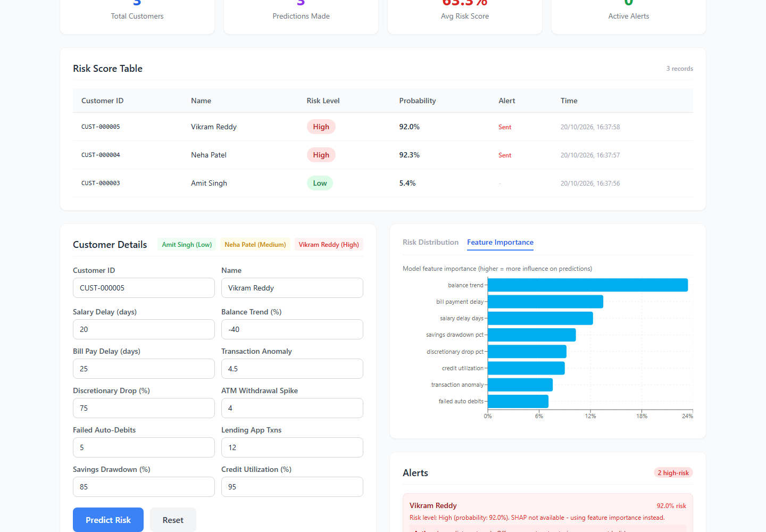Click the 3 records label
The width and height of the screenshot is (766, 532).
pos(679,69)
